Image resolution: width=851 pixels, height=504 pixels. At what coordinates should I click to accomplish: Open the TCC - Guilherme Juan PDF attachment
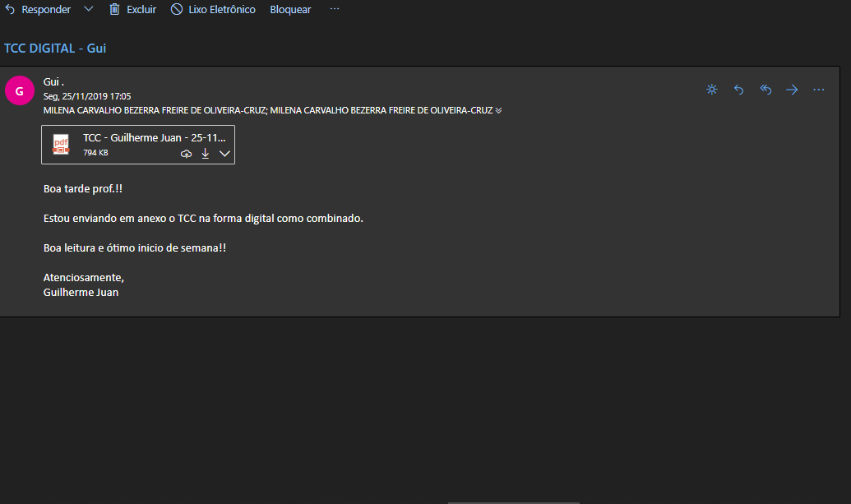click(x=138, y=145)
